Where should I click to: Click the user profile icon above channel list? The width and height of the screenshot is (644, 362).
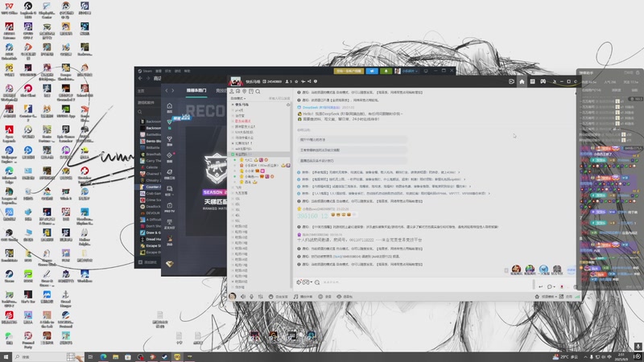tap(232, 91)
